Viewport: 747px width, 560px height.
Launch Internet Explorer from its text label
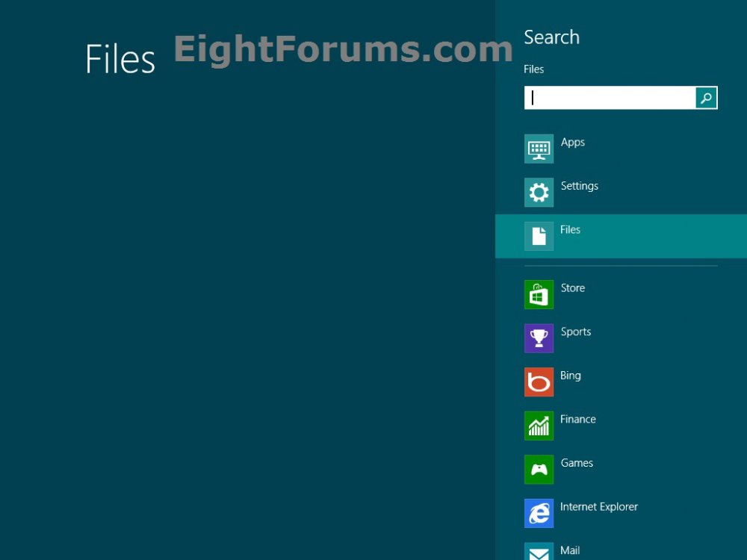tap(598, 506)
